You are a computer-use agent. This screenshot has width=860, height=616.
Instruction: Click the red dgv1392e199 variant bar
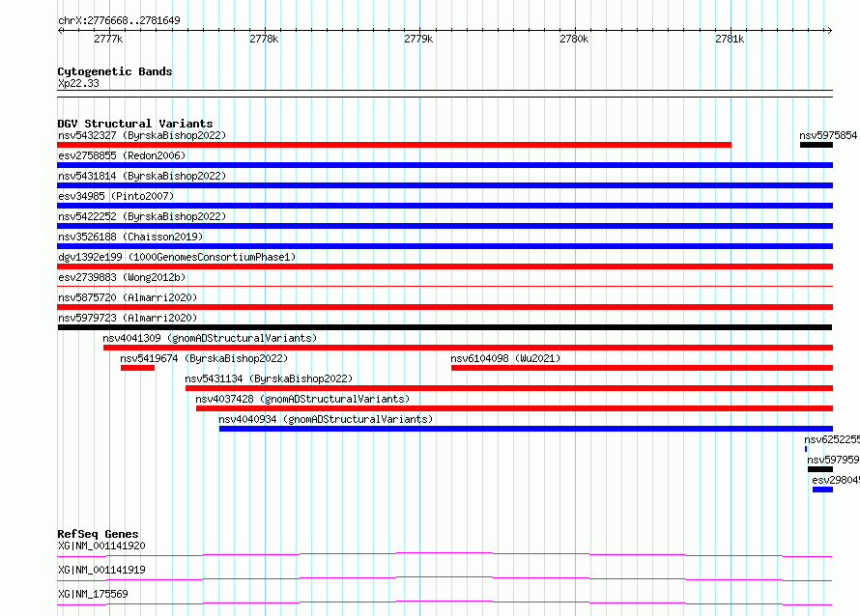click(444, 266)
